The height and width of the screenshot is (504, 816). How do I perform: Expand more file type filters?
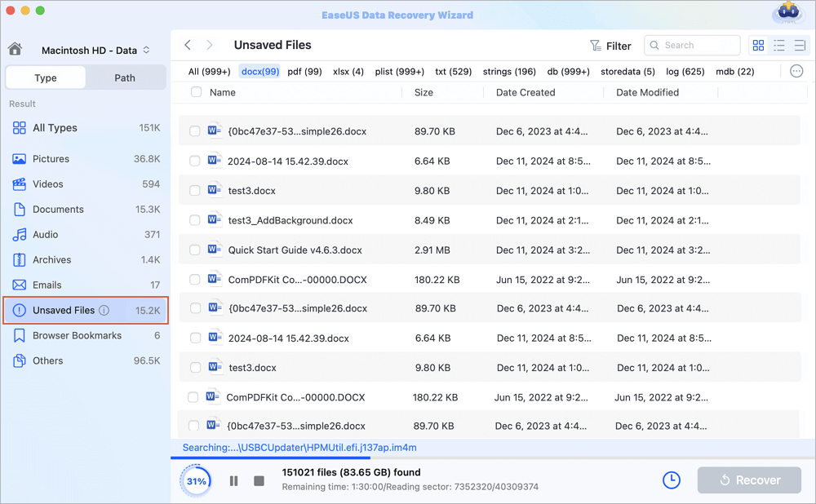click(796, 72)
